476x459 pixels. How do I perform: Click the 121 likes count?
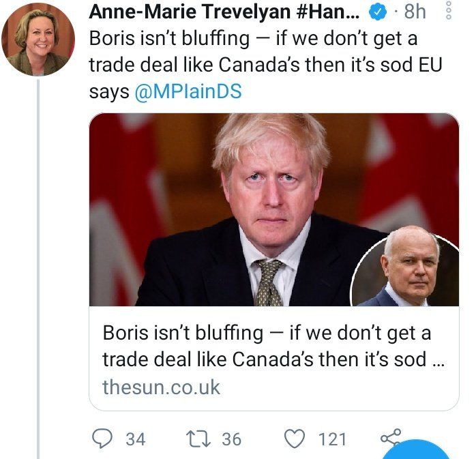click(x=332, y=439)
